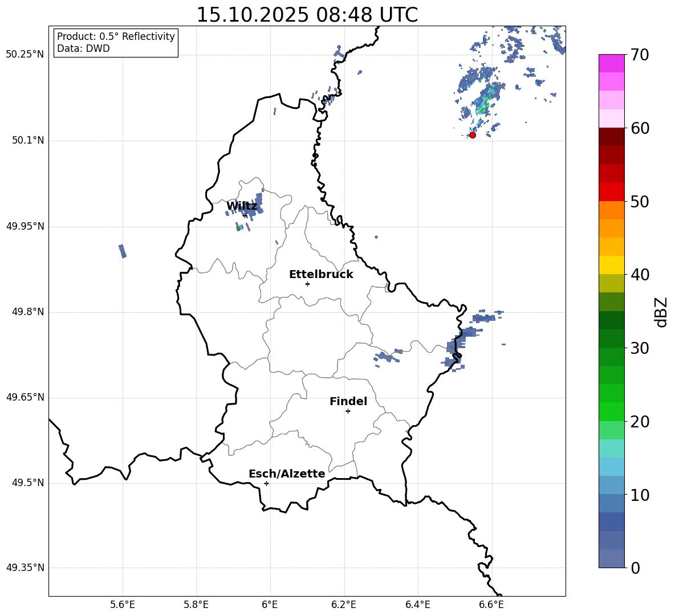
Task: Click the 49.8°N latitude label
Action: (x=29, y=312)
